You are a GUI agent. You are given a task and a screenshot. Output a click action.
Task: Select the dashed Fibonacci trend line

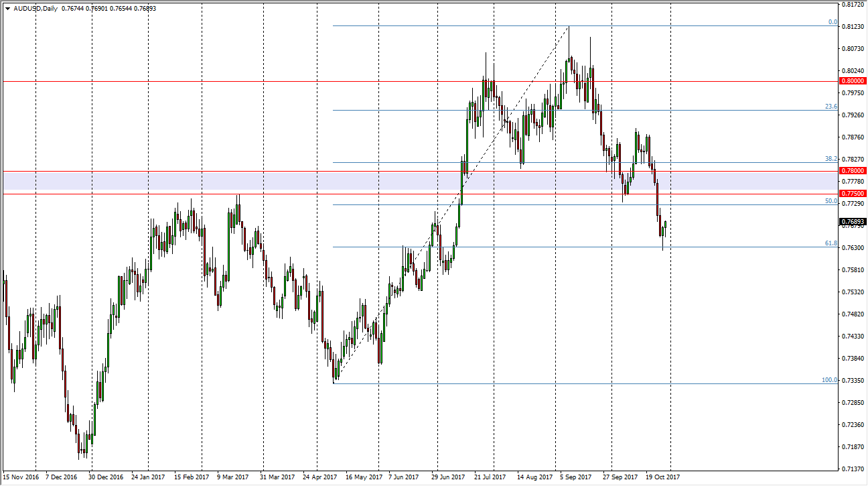point(451,205)
